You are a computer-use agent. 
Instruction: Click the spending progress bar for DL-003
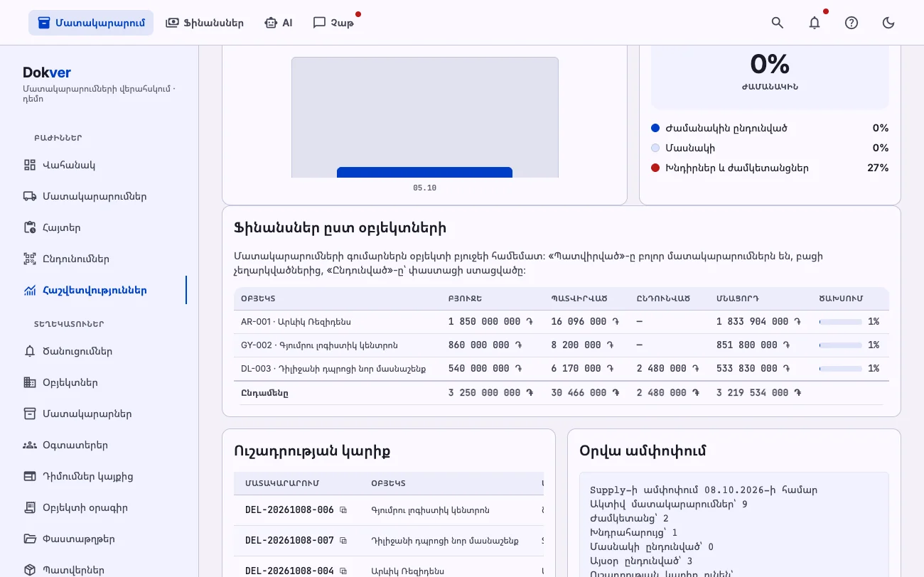tap(840, 369)
